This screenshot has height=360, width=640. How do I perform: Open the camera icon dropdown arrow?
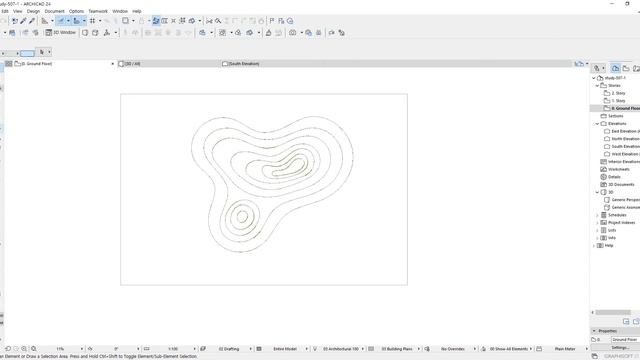pyautogui.click(x=302, y=33)
